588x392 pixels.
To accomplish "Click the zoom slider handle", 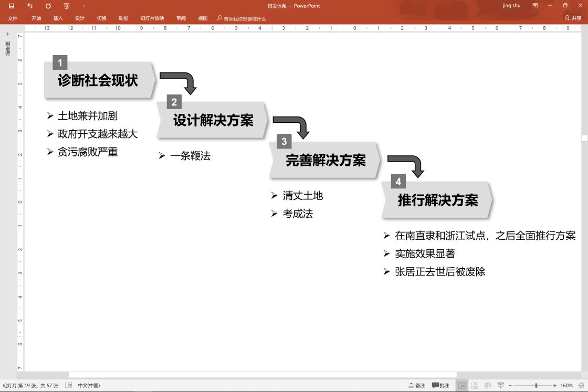I will pos(536,385).
